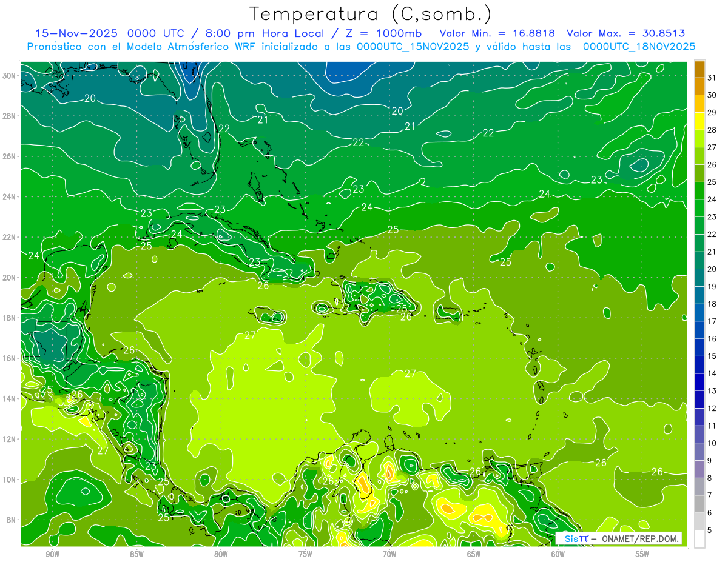Click the '16N' latitude axis label
The width and height of the screenshot is (728, 562).
click(9, 358)
